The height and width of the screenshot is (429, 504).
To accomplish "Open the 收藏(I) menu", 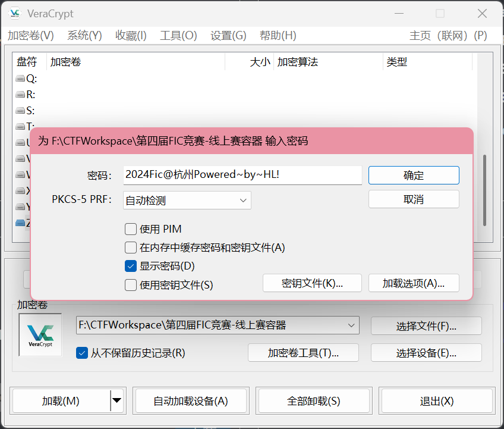I will pyautogui.click(x=131, y=35).
